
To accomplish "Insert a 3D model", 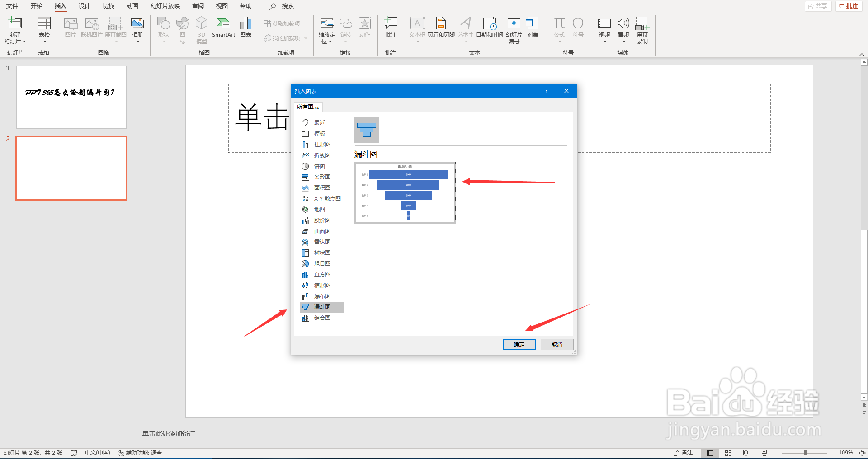I will click(201, 27).
